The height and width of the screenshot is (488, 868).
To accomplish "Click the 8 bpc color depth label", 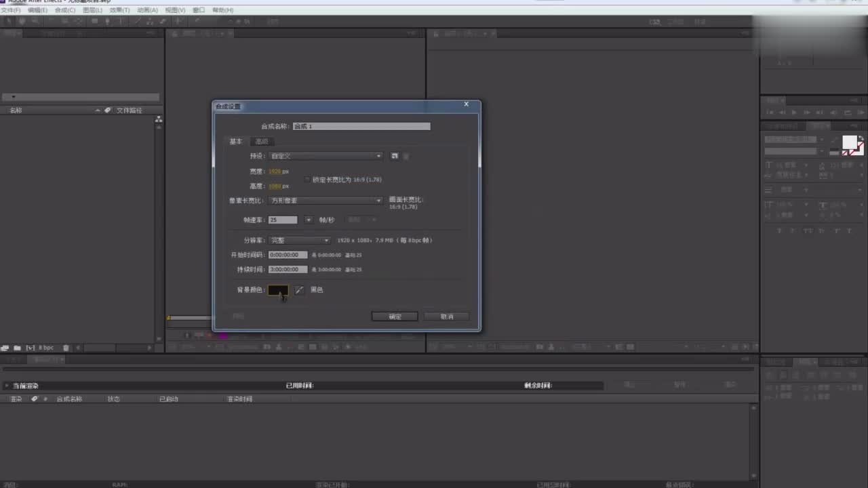I will pos(46,348).
